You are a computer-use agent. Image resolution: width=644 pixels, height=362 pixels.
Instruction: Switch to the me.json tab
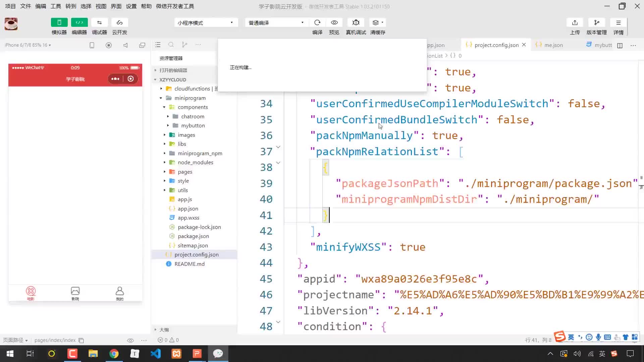click(x=553, y=45)
